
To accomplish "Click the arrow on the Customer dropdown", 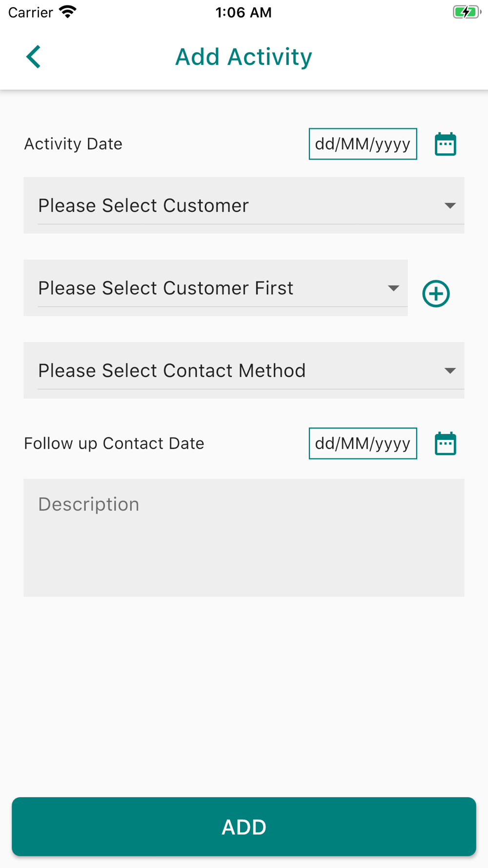I will [450, 206].
